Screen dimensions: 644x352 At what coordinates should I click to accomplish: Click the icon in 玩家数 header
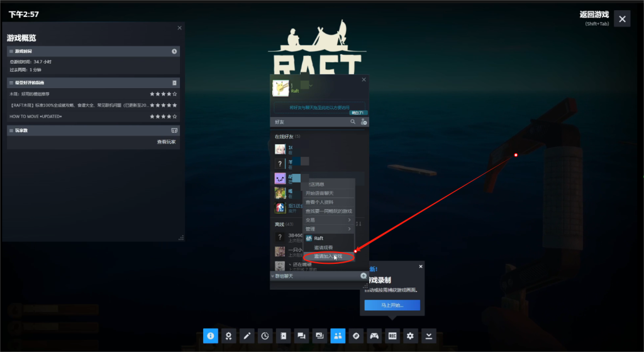(174, 130)
